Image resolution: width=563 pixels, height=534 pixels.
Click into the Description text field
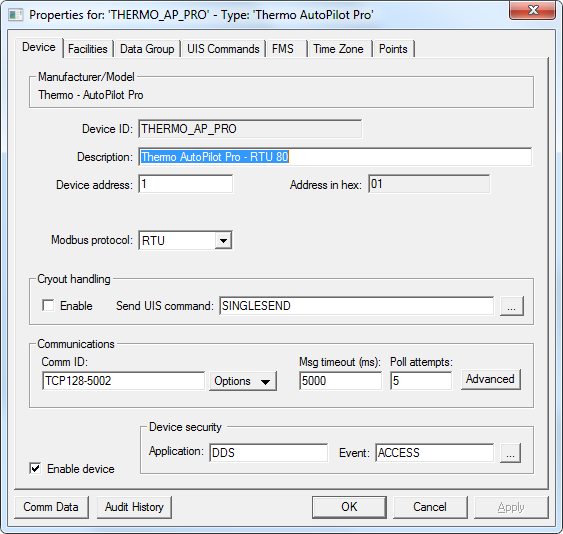tap(335, 157)
